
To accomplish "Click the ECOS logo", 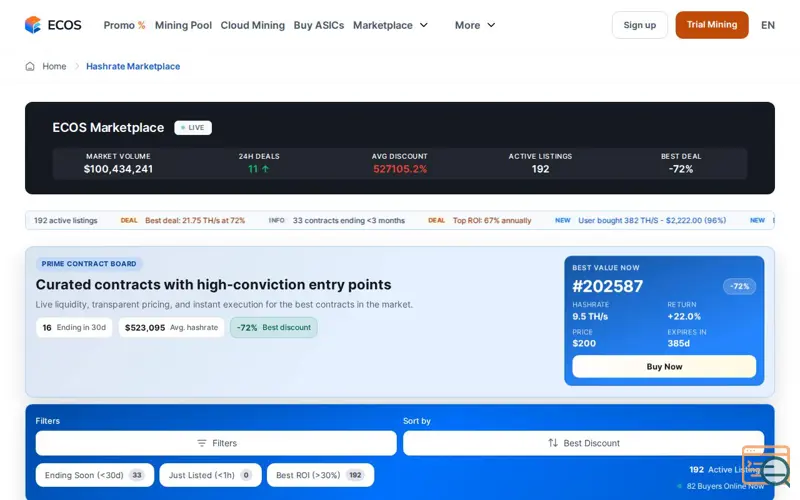I will click(x=53, y=25).
